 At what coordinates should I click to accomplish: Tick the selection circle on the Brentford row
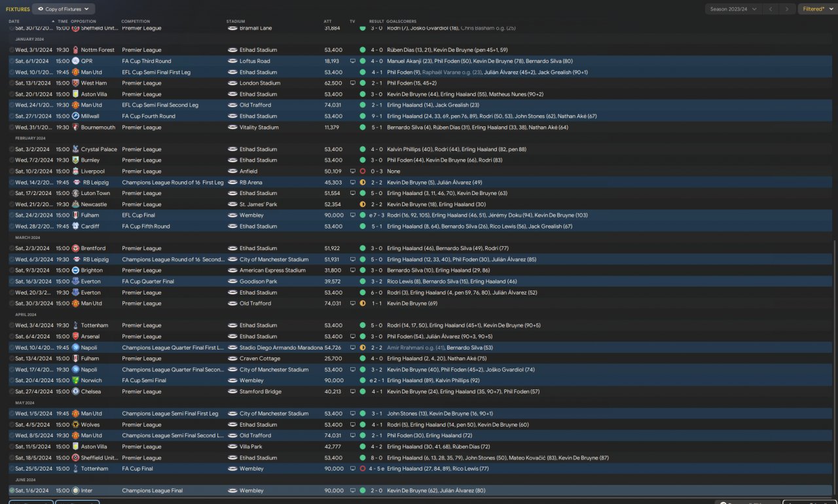[x=12, y=248]
